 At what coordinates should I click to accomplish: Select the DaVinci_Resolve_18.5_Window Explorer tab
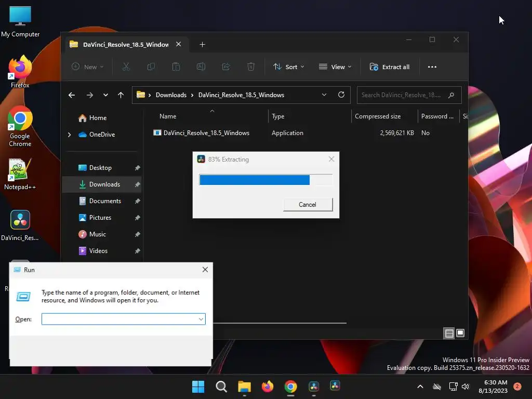126,45
